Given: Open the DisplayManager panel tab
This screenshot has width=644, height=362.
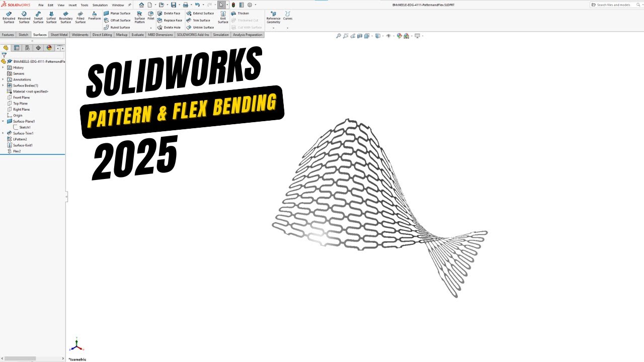Looking at the screenshot, I should [x=49, y=48].
